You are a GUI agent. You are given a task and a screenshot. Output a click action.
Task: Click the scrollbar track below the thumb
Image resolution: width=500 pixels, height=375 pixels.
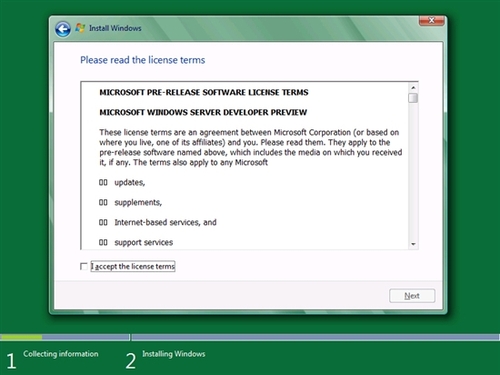tap(413, 172)
